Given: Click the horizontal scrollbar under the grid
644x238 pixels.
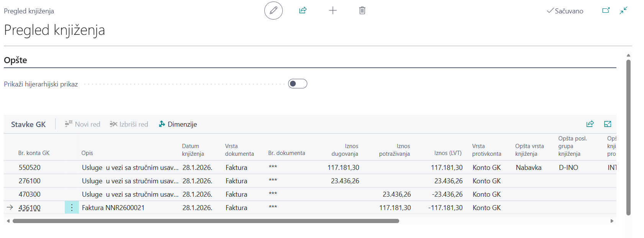Looking at the screenshot, I should pos(206,221).
